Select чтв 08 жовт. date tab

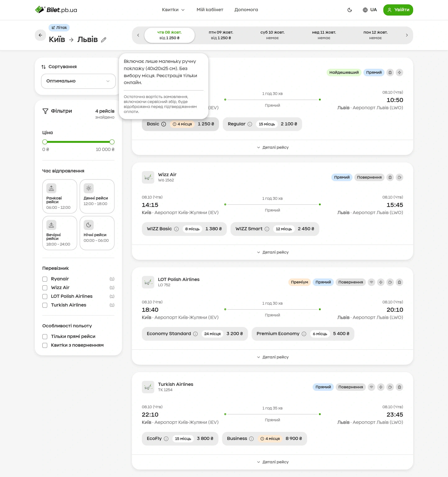click(x=169, y=35)
